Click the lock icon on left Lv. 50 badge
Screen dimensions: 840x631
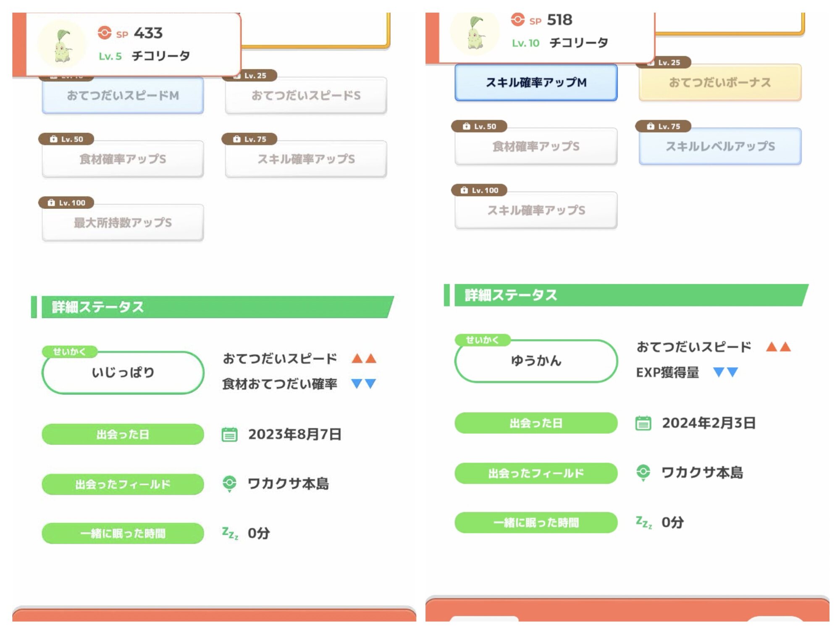53,139
